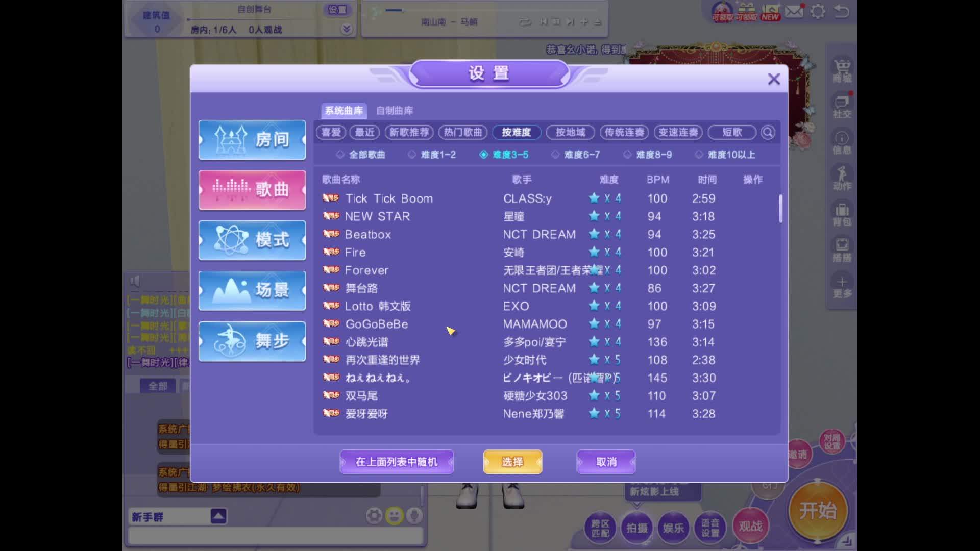Viewport: 980px width, 551px height.
Task: Select the 热门歌曲 hot songs filter
Action: (463, 133)
